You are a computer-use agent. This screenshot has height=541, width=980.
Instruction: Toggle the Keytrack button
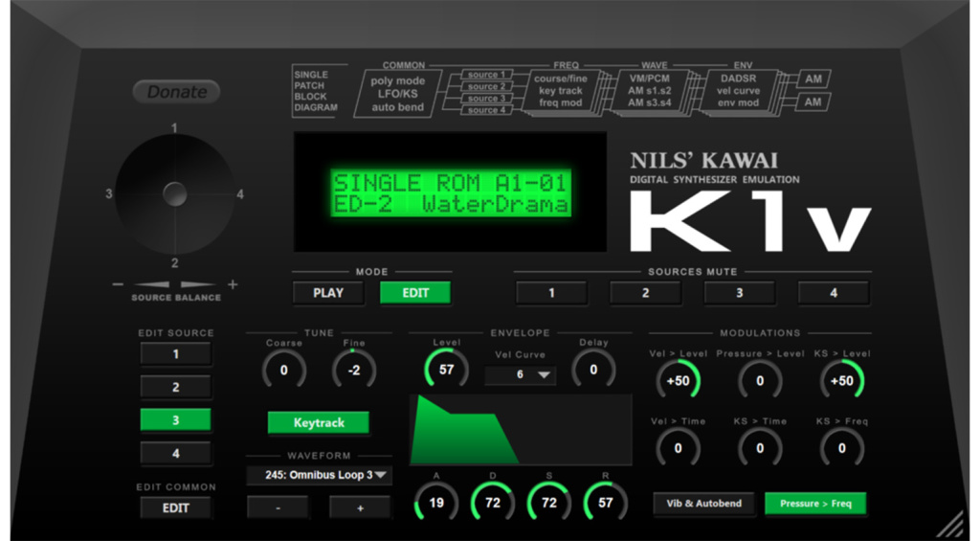319,423
